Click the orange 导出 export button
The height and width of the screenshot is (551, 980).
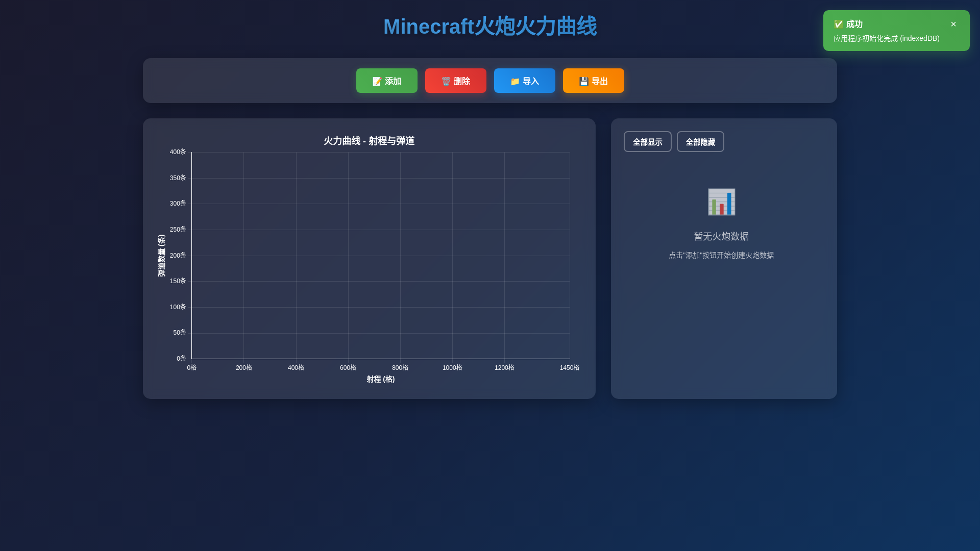tap(593, 81)
